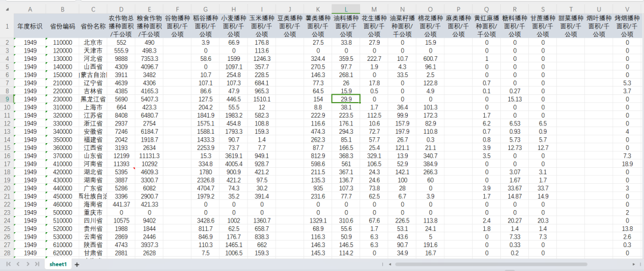644x271 pixels.
Task: Select the cell with value 11131.3
Action: click(149, 155)
